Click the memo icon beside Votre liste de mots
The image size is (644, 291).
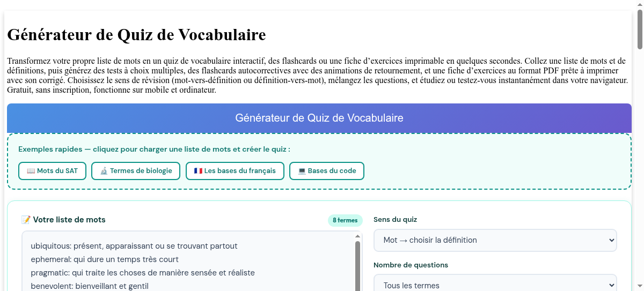click(x=26, y=220)
